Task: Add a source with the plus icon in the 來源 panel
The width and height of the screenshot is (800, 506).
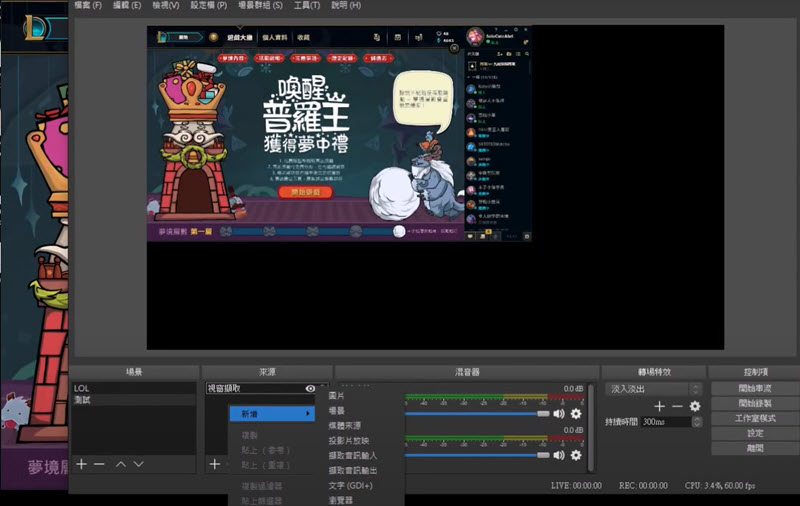Action: 215,464
